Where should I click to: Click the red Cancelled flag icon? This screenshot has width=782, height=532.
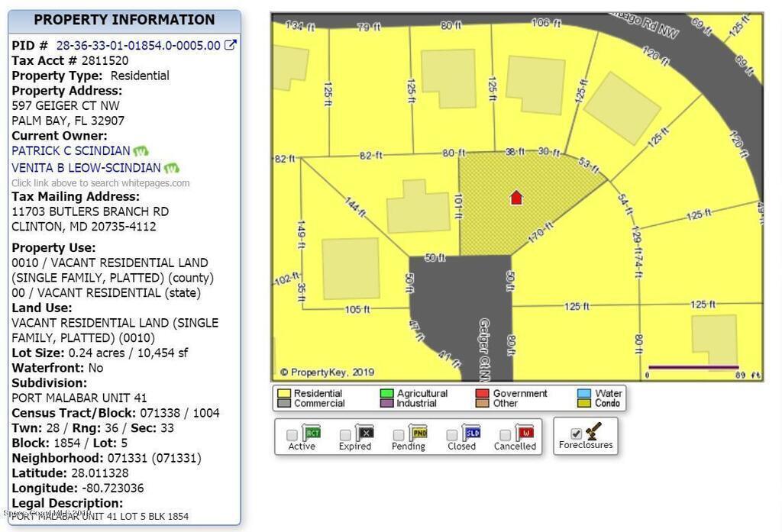[525, 433]
